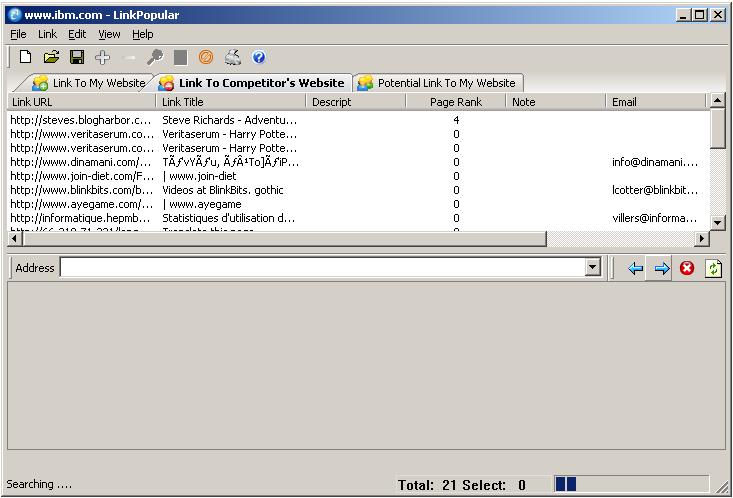733x498 pixels.
Task: Go back with the blue left arrow
Action: coord(635,268)
